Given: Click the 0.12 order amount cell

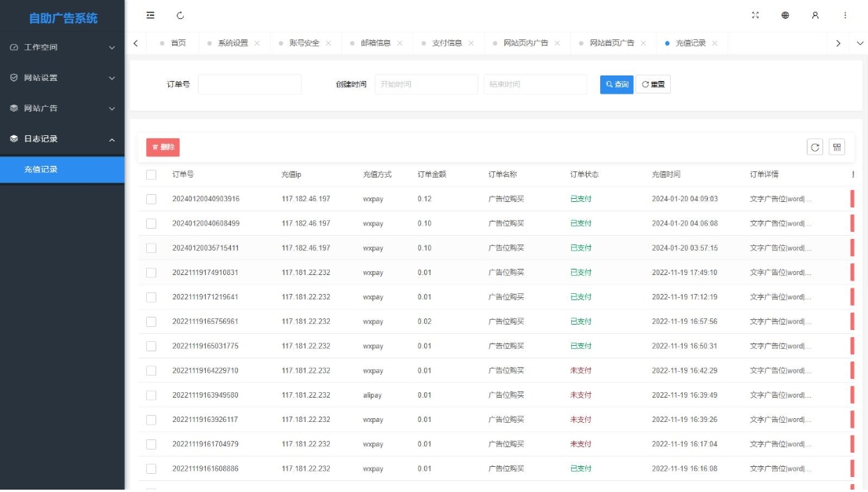Looking at the screenshot, I should tap(425, 199).
